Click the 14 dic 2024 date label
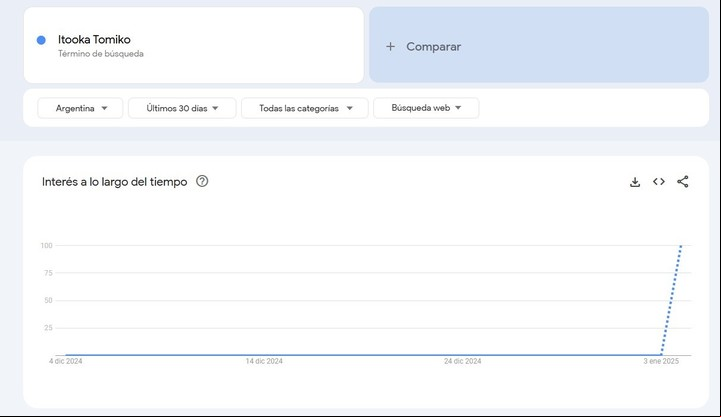This screenshot has height=417, width=721. [264, 361]
